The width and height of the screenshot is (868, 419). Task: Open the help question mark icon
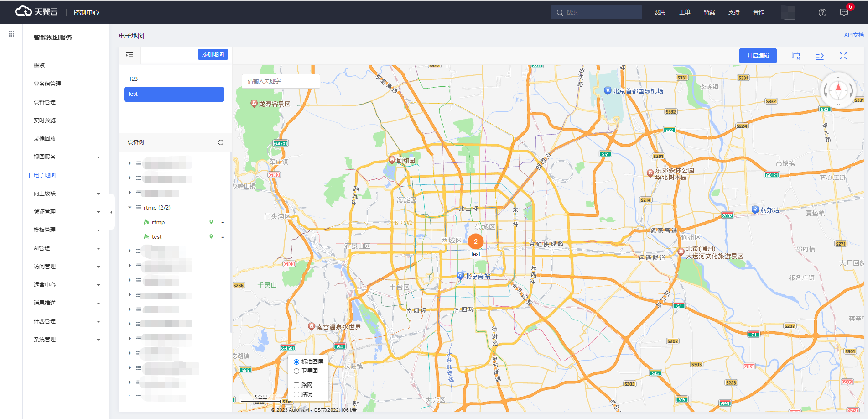(x=822, y=12)
